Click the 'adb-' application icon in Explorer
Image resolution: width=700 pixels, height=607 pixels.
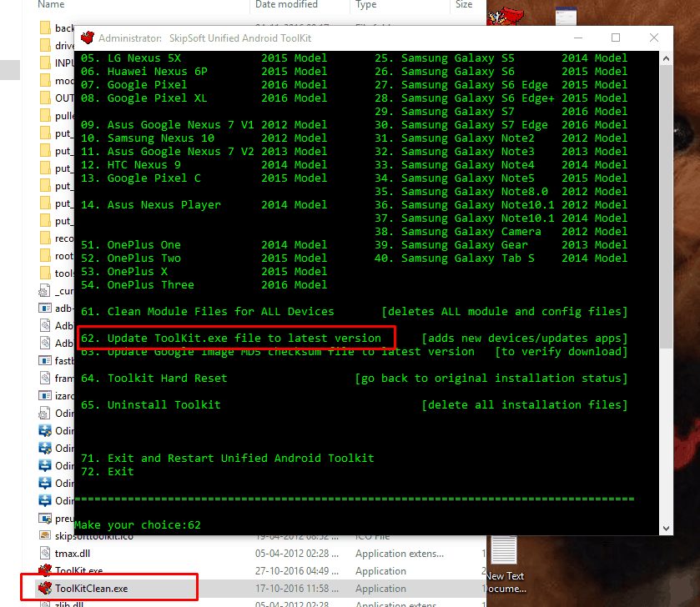(45, 309)
